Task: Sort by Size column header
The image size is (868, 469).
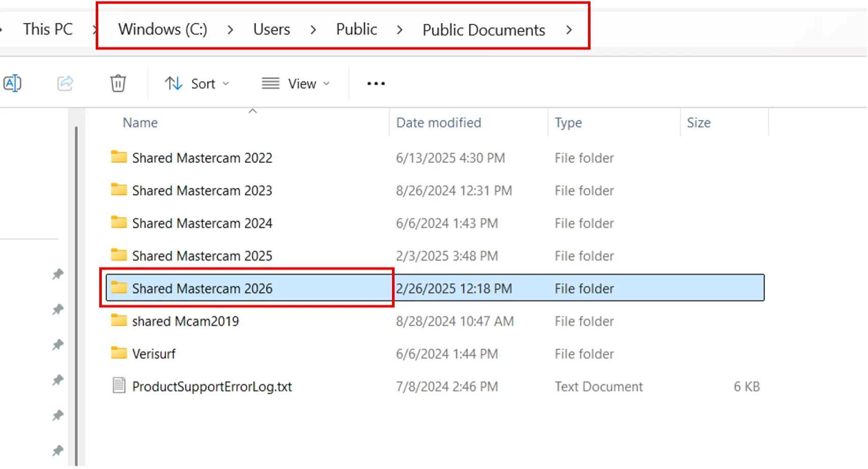Action: (698, 123)
